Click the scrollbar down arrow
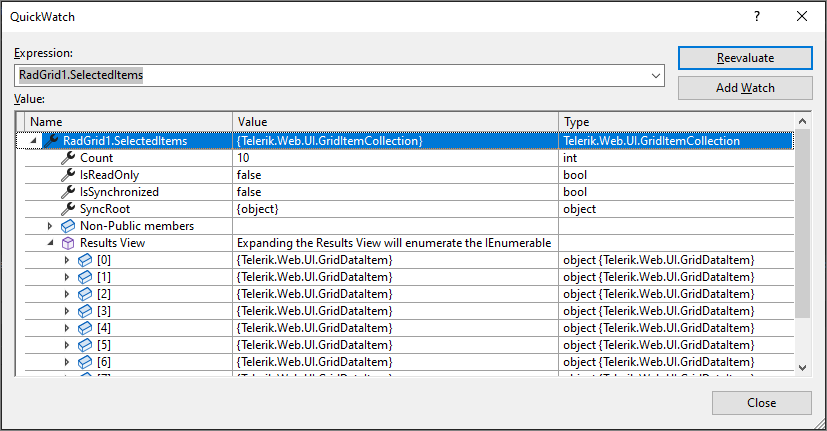827x431 pixels. (x=802, y=368)
